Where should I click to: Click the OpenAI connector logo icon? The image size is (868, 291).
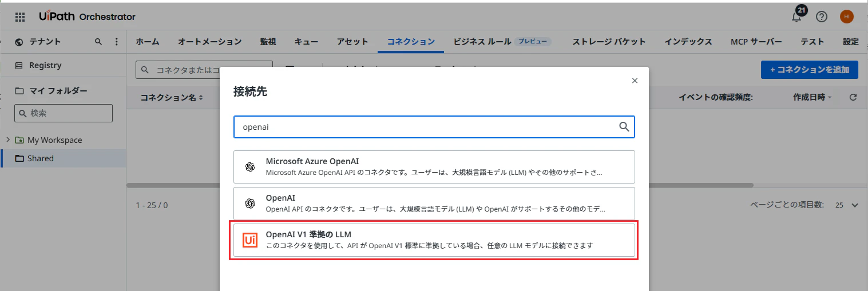(x=249, y=204)
